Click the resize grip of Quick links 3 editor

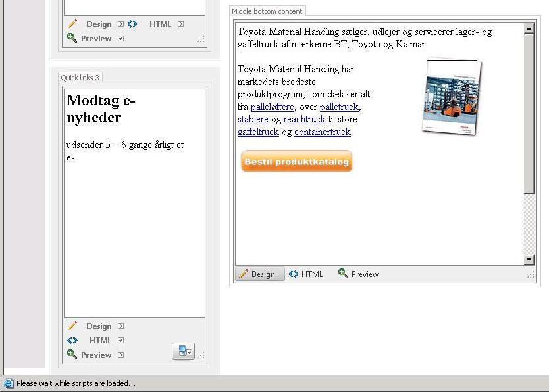click(x=201, y=355)
